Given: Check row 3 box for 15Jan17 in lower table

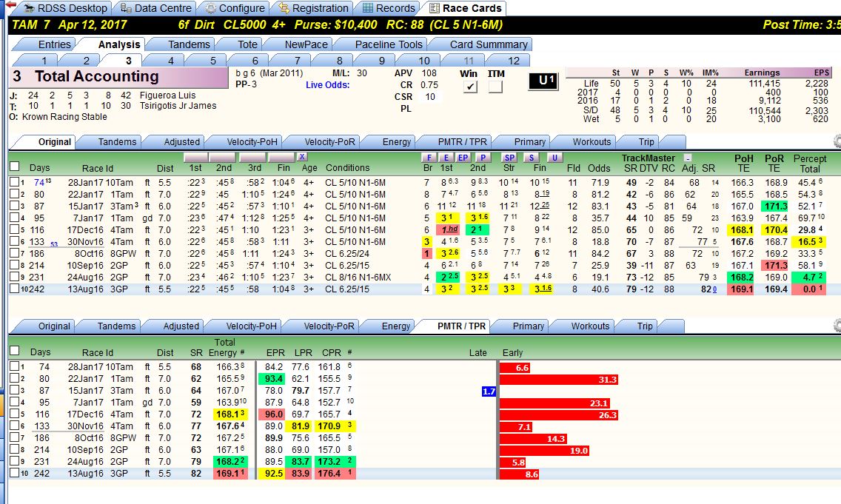Looking at the screenshot, I should [15, 390].
